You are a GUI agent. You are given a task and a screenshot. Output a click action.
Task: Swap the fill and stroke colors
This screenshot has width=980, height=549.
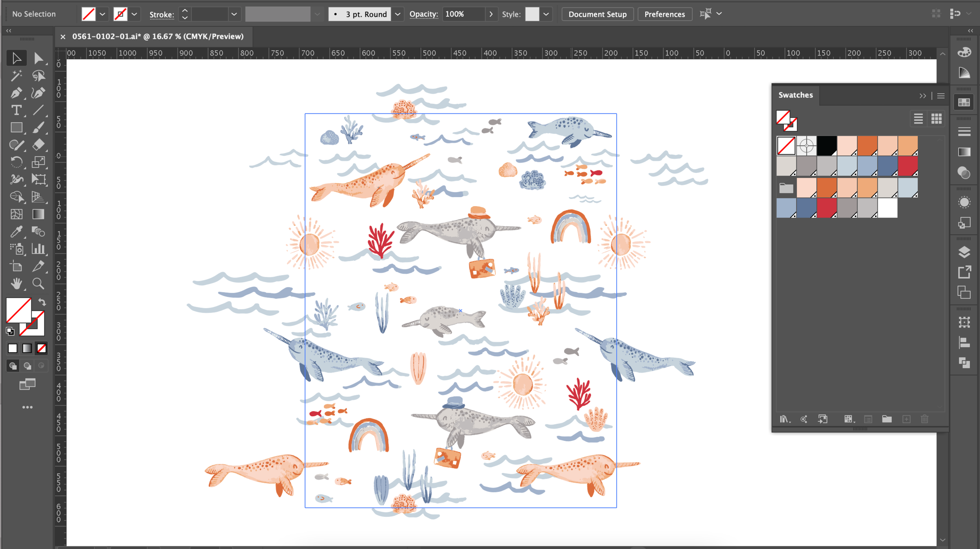(42, 302)
